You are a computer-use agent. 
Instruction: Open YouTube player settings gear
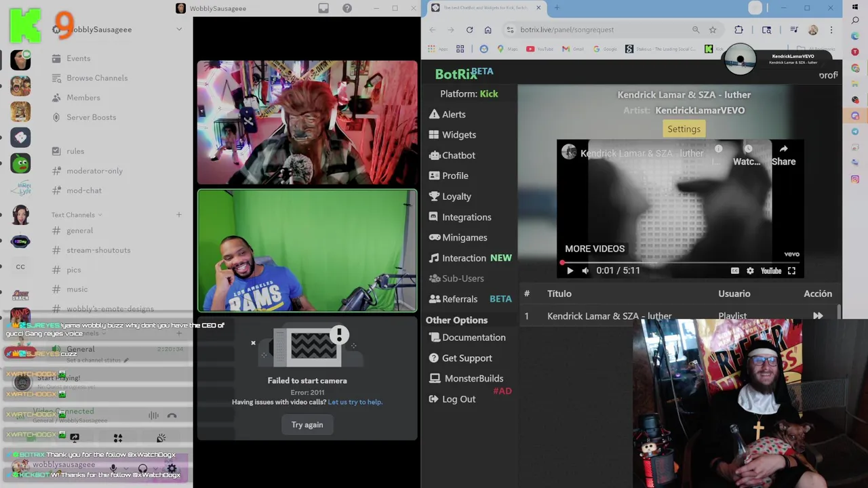750,270
